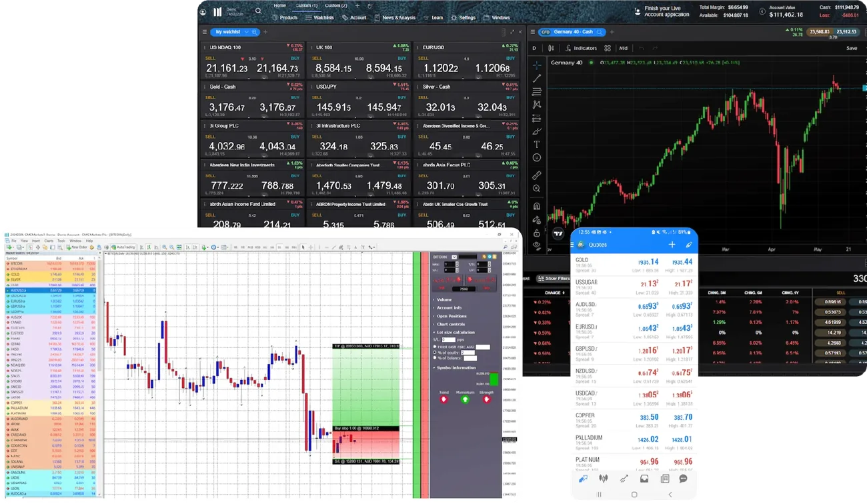Toggle hide all drawings eye icon
The height and width of the screenshot is (504, 867).
[x=537, y=245]
